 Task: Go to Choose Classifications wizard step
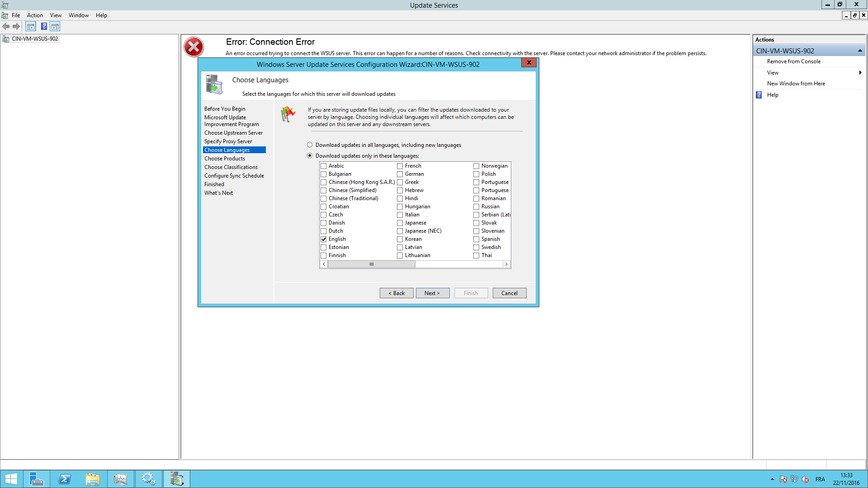point(231,167)
